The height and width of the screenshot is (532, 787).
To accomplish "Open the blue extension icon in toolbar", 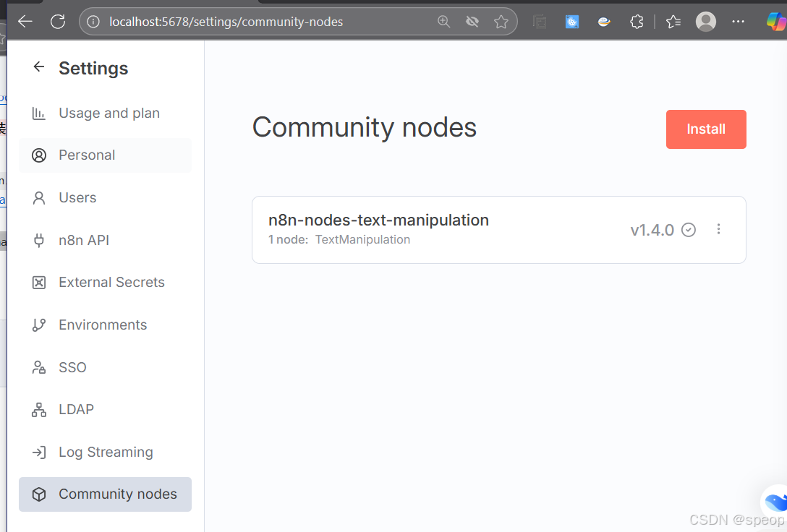I will coord(572,22).
